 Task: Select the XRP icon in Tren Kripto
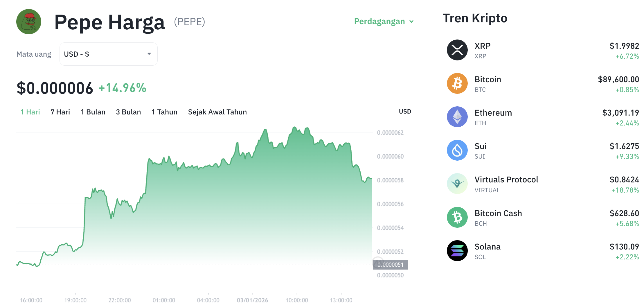[x=457, y=50]
